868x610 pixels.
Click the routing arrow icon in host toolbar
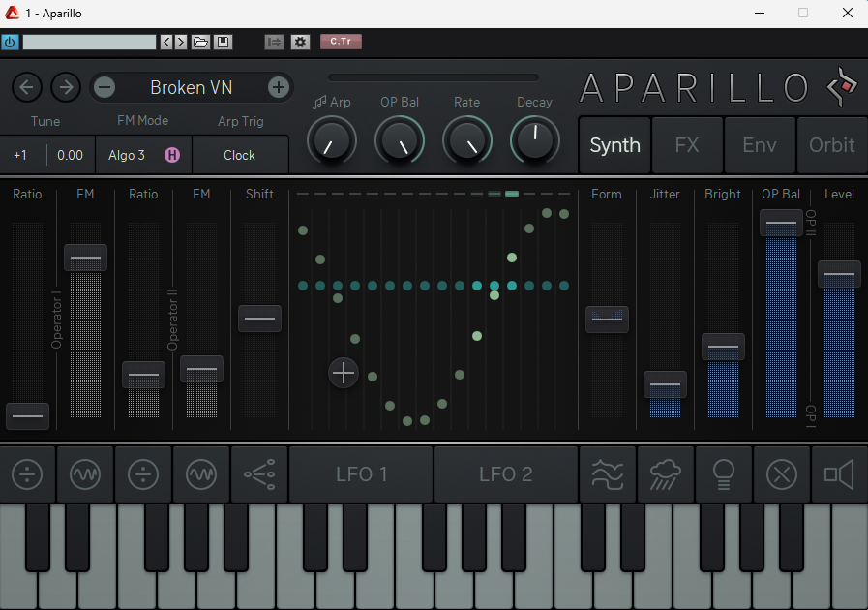click(274, 42)
